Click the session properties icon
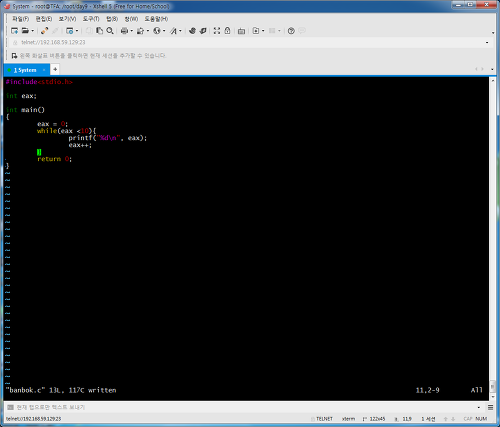 69,31
